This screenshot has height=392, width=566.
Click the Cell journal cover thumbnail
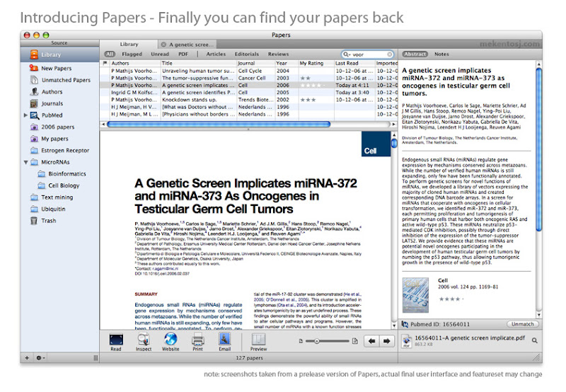(415, 295)
